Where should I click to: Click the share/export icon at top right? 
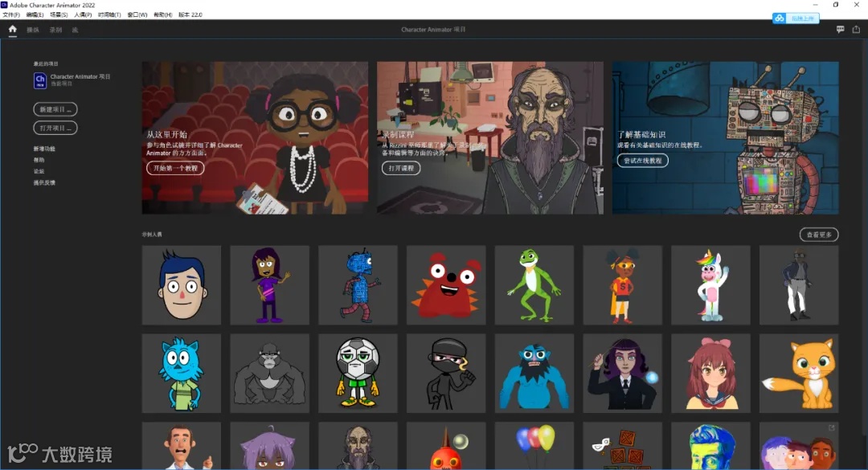(x=856, y=30)
